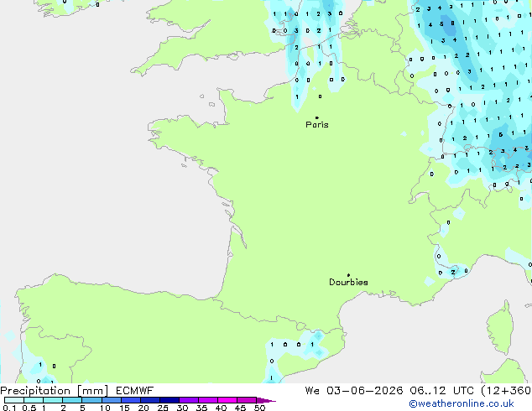Open the weatheronline.co.uk copyright link

[x=462, y=403]
